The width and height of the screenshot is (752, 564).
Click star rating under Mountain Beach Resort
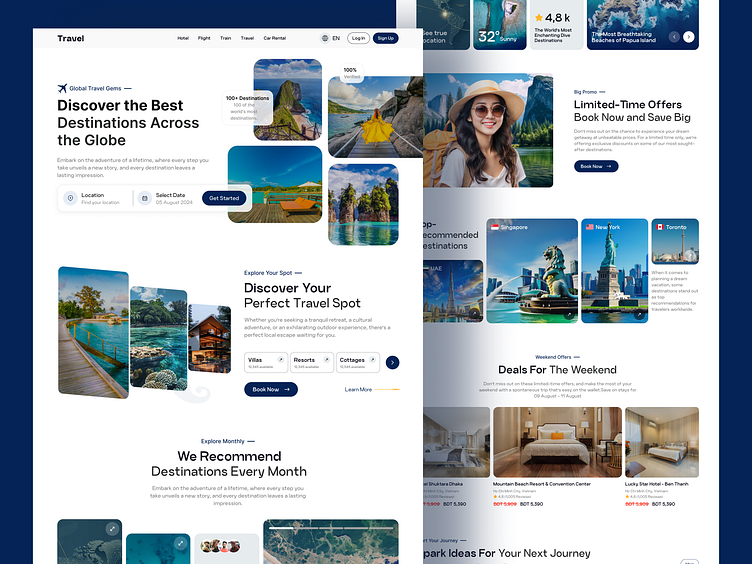[511, 497]
